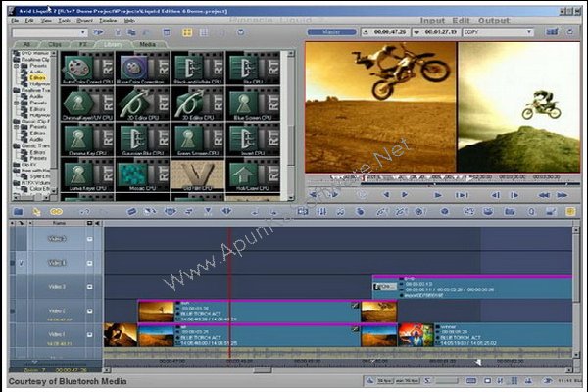Switch to the All tab
This screenshot has height=392, width=588.
[x=26, y=45]
